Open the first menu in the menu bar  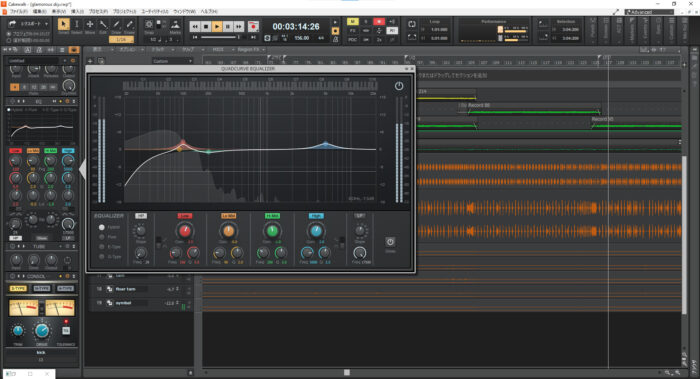[19, 11]
